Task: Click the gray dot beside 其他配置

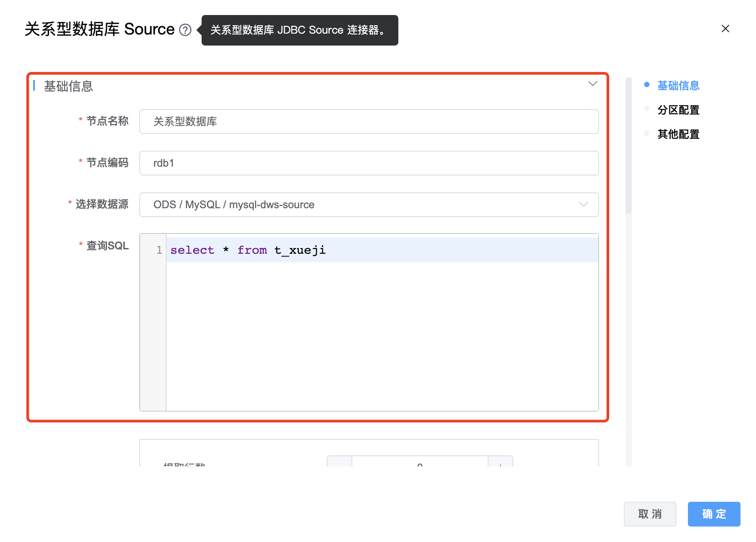Action: click(x=647, y=134)
